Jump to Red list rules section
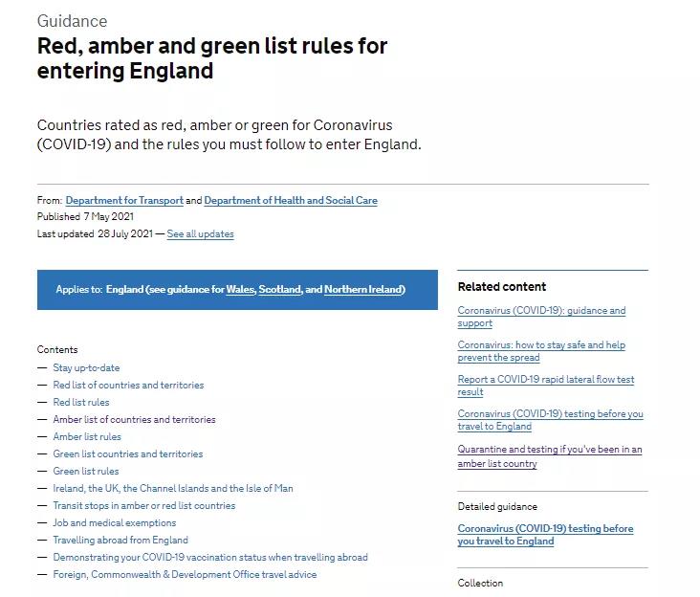700x597 pixels. pyautogui.click(x=80, y=403)
